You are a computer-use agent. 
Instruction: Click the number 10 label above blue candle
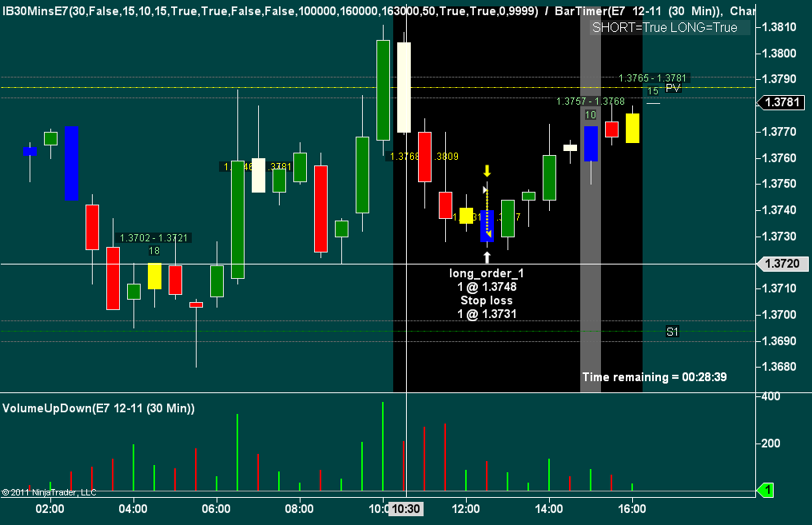tap(591, 115)
